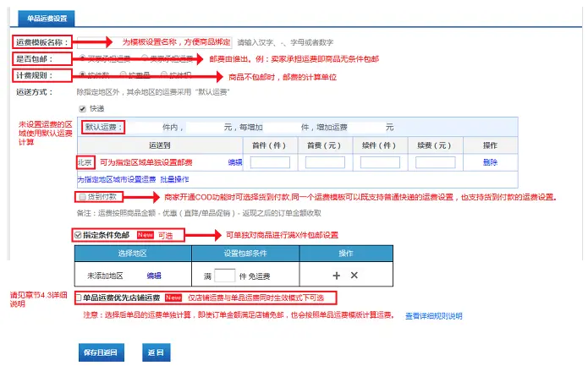This screenshot has width=588, height=366.
Task: Click the 删除 link in the 北京 row
Action: point(490,162)
